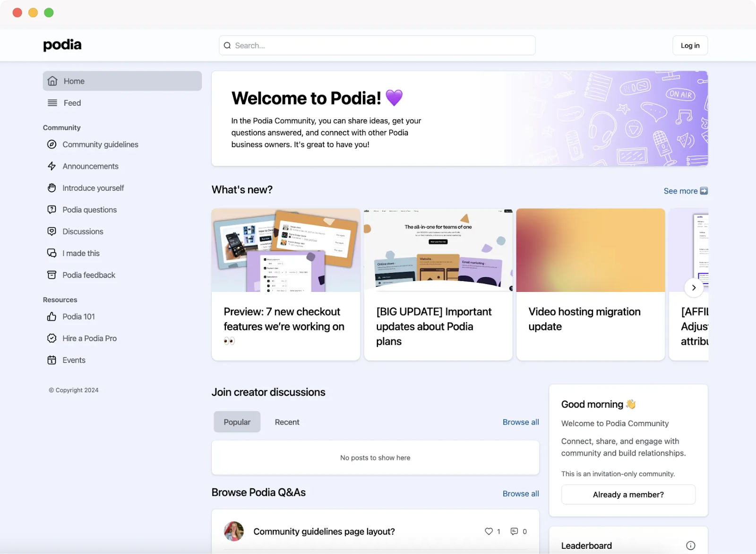
Task: Click the Introduce yourself hand icon
Action: coord(52,188)
